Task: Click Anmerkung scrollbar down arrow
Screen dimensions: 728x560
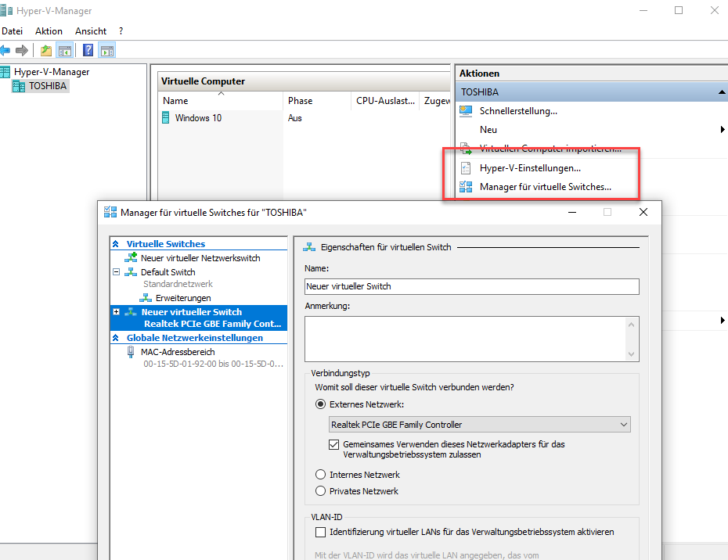Action: (x=632, y=354)
